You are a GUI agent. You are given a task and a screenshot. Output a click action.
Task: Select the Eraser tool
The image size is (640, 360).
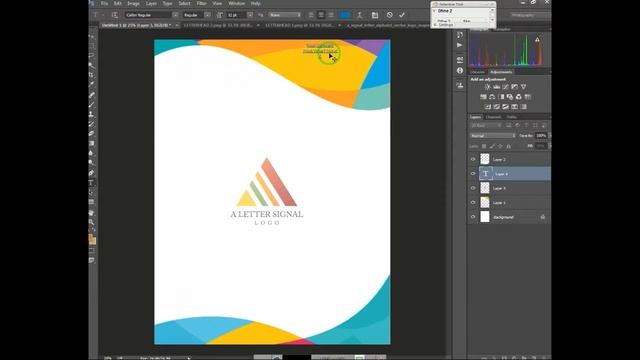click(x=91, y=134)
